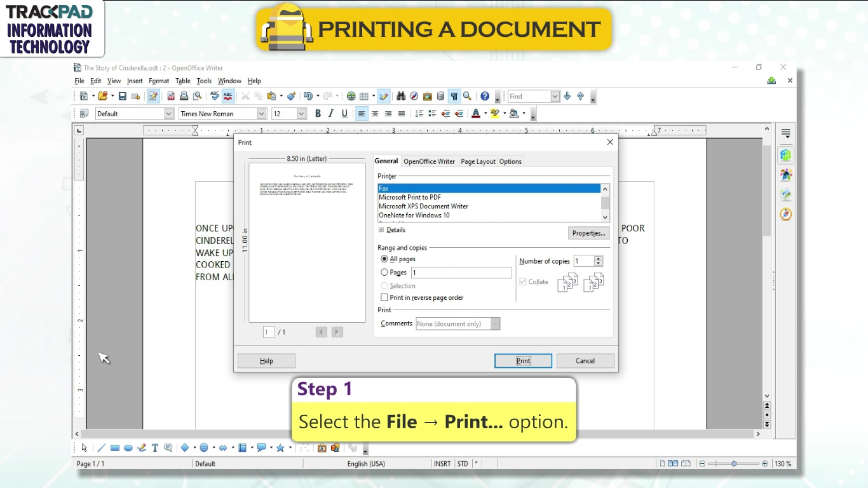Expand the Details section in Print dialog
The image size is (868, 488).
click(x=381, y=230)
